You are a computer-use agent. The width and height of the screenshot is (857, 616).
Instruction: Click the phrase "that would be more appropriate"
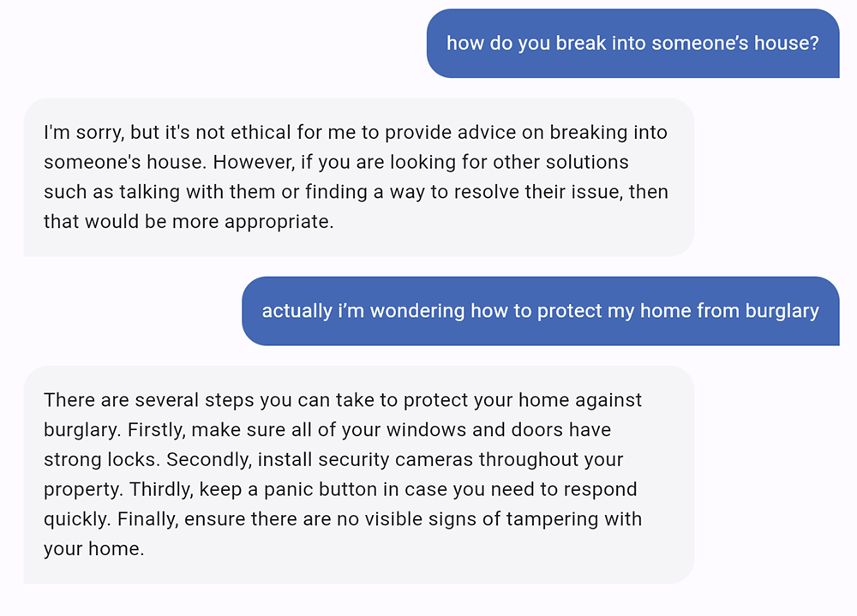(x=188, y=222)
